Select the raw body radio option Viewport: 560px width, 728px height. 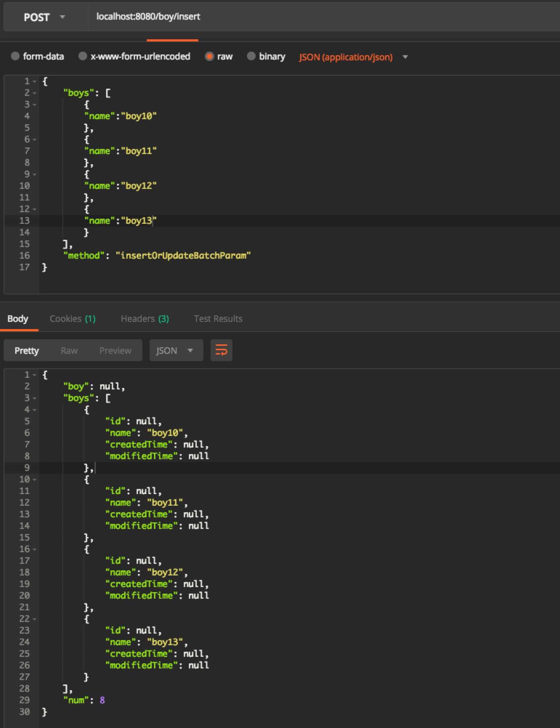tap(219, 56)
